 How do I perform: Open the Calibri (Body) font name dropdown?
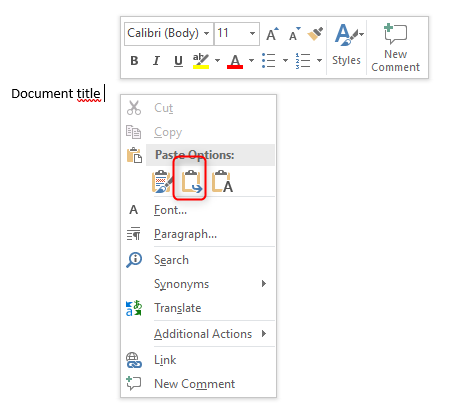169,33
